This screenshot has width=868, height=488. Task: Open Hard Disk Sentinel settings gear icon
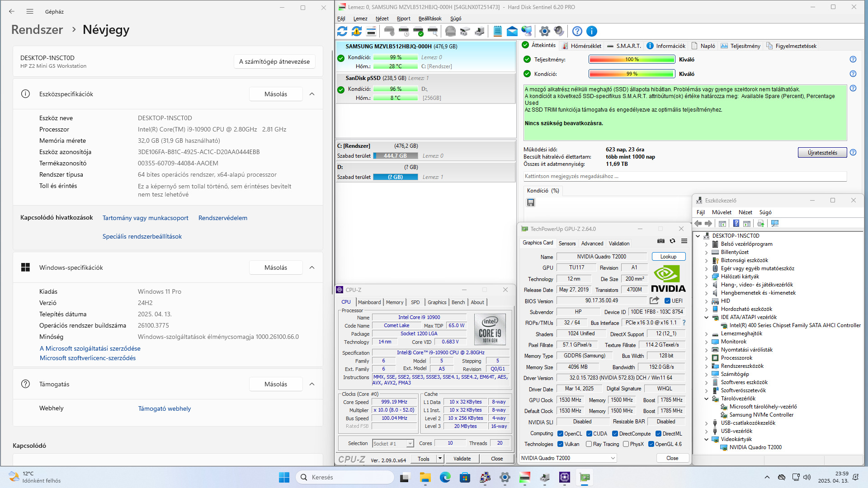544,31
